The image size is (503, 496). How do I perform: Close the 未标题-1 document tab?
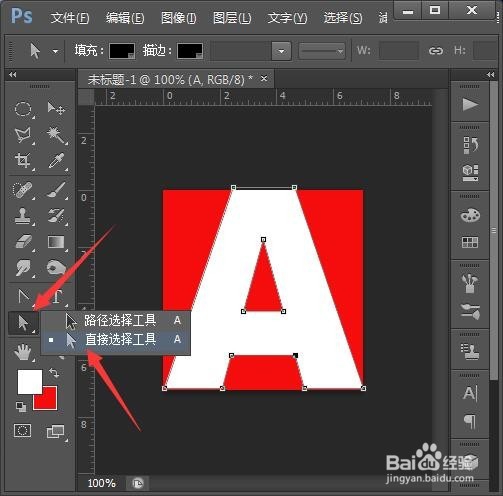pyautogui.click(x=264, y=79)
